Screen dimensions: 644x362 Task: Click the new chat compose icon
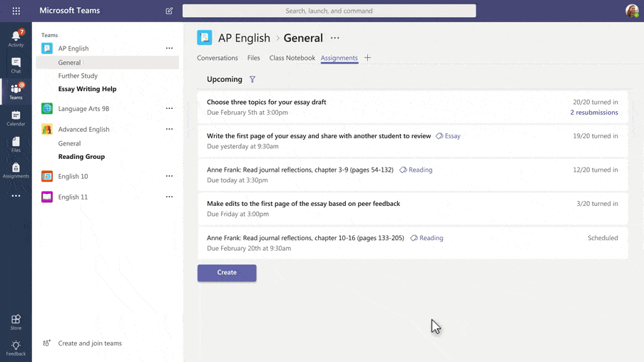click(169, 11)
